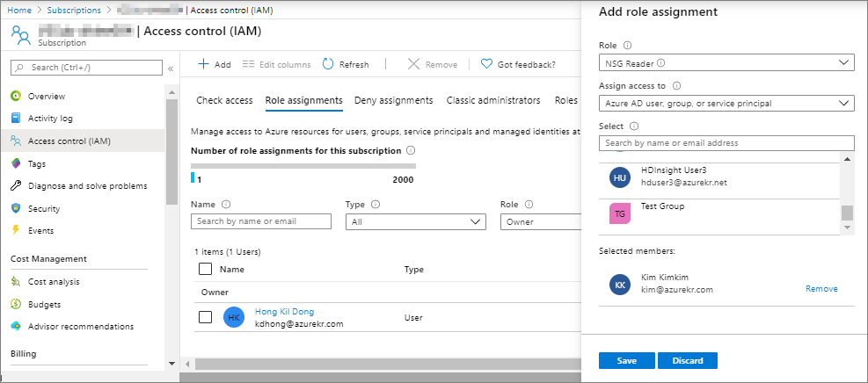Select Test Group from the member list
The height and width of the screenshot is (383, 868).
coord(719,217)
